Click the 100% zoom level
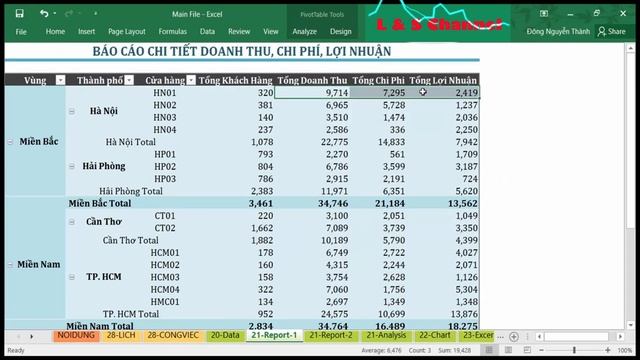640x360 pixels. point(624,350)
